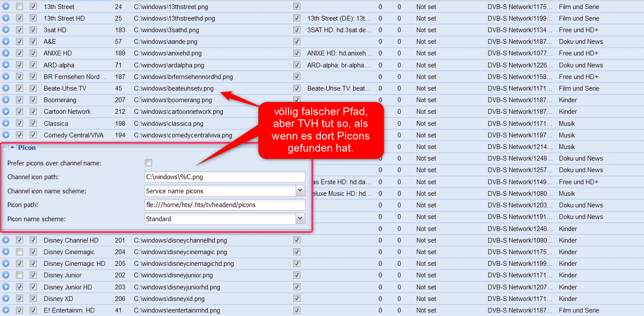Click channel number 207 for Boomerang
This screenshot has height=316, width=644.
(x=120, y=100)
